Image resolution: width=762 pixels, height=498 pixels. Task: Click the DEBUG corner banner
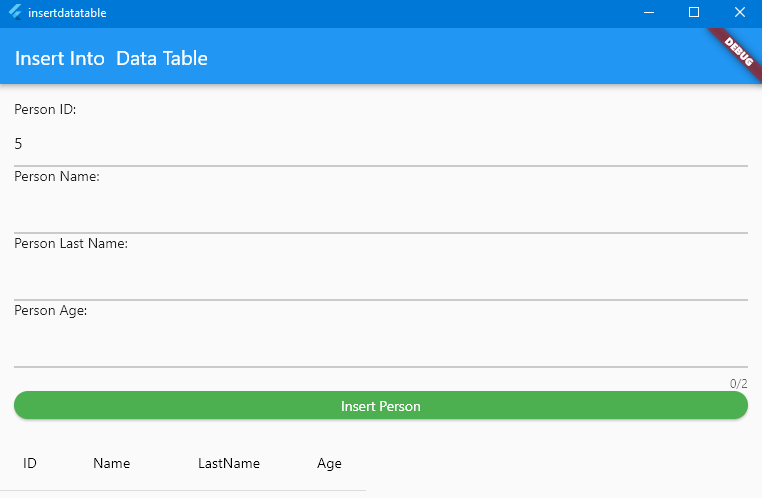738,46
